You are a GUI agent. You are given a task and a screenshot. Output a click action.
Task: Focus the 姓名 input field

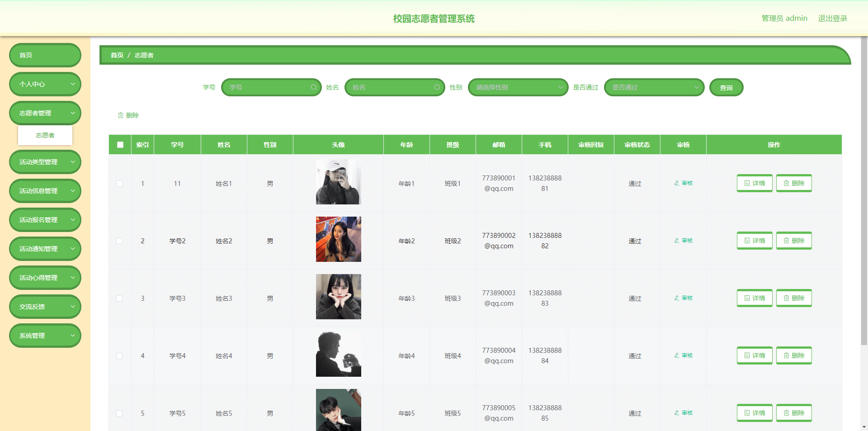click(395, 87)
